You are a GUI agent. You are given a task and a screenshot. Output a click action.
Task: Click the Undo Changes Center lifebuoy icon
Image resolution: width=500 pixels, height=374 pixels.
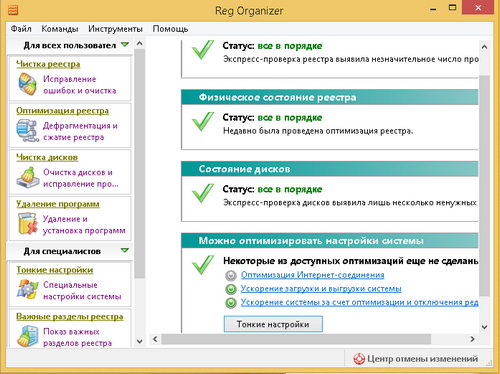point(359,359)
